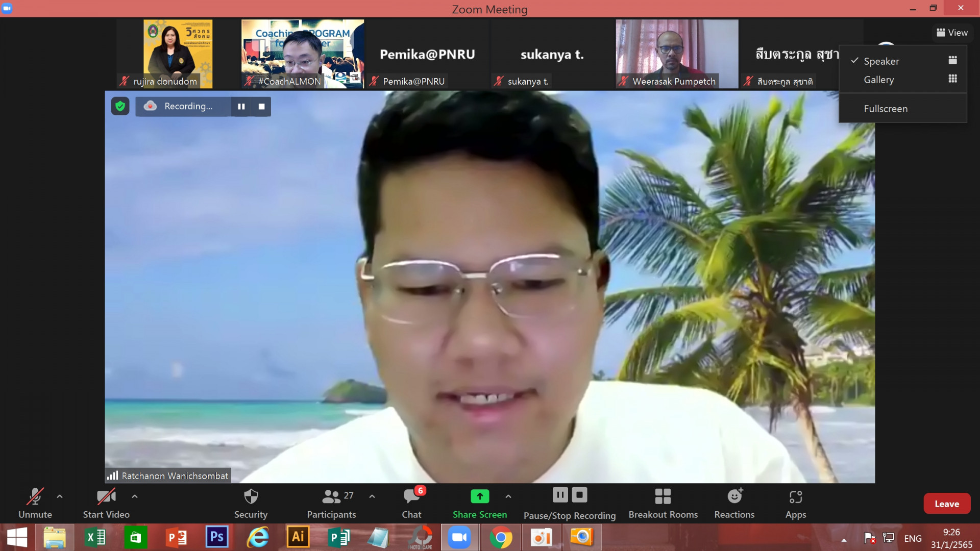
Task: Open the Reactions menu
Action: point(734,503)
